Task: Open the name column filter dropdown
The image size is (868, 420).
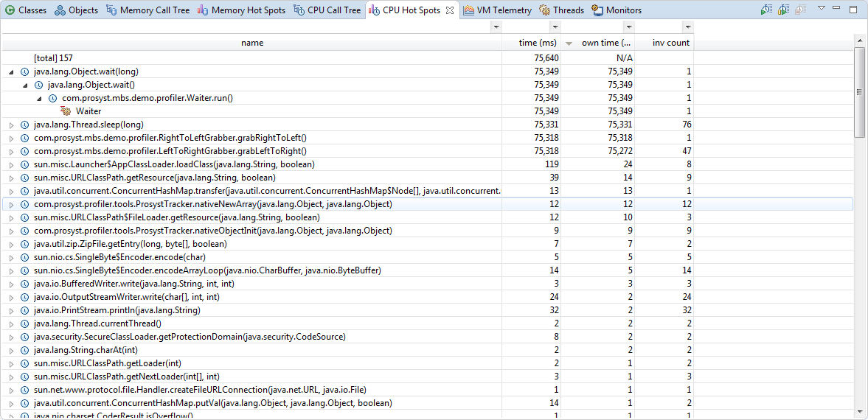Action: pos(495,27)
